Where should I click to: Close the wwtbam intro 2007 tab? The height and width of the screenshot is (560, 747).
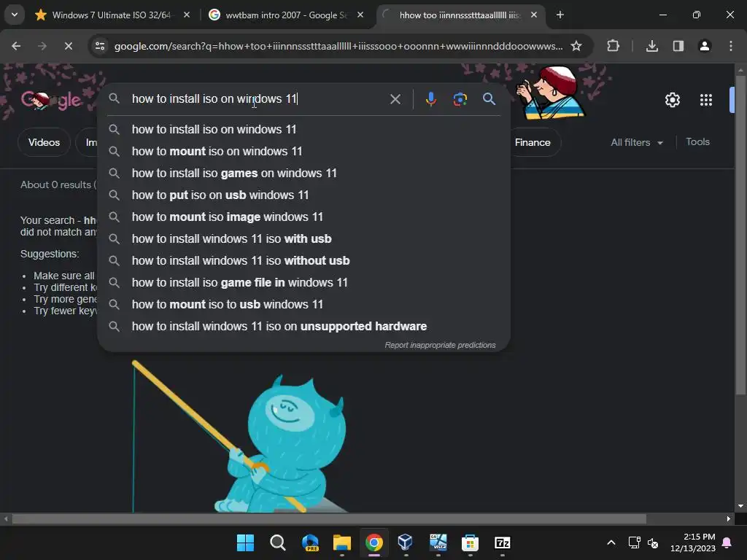360,15
